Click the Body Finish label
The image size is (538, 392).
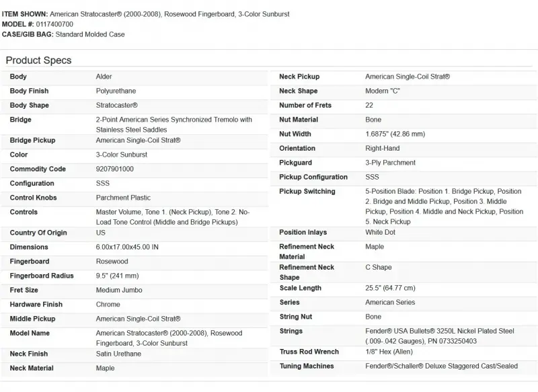click(x=29, y=91)
